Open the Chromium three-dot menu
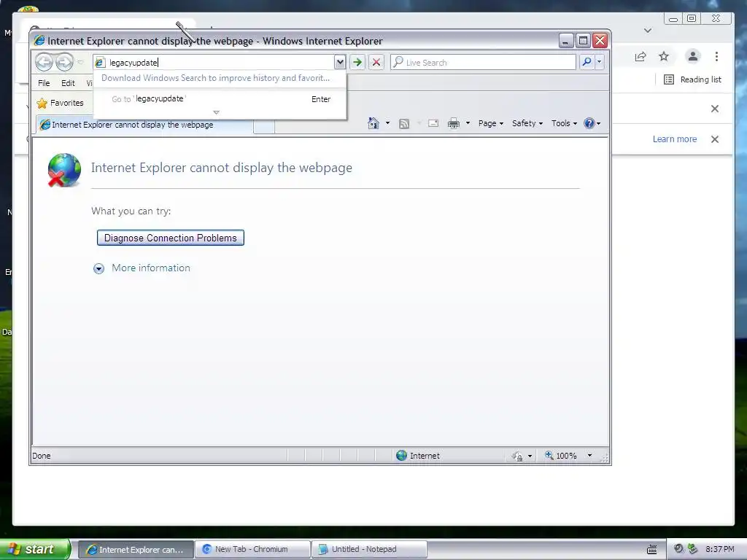The height and width of the screenshot is (560, 747). (x=716, y=57)
